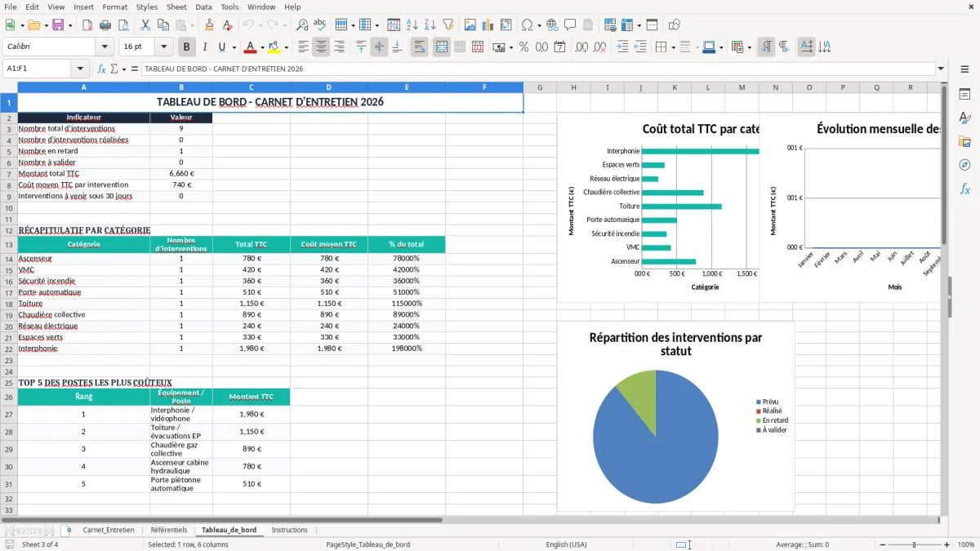The image size is (980, 551).
Task: Click Sort Descending icon
Action: click(x=430, y=25)
